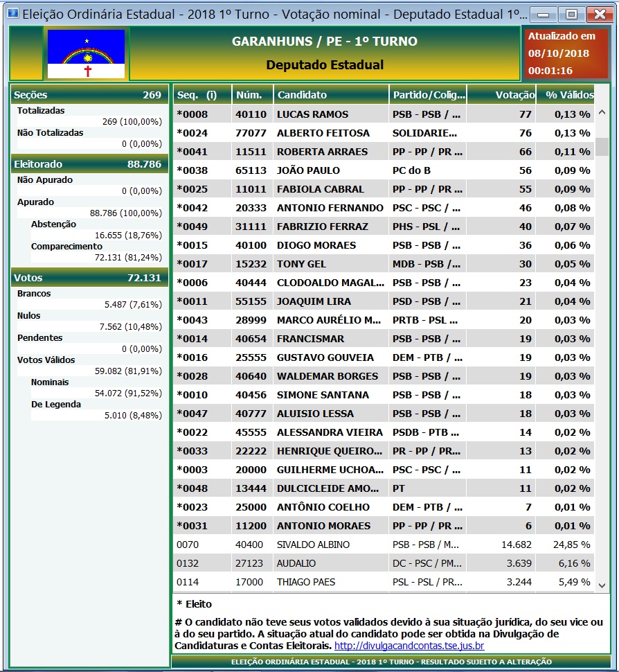Viewport: 619px width, 672px height.
Task: Click the Votos 72.131 header
Action: pos(89,278)
